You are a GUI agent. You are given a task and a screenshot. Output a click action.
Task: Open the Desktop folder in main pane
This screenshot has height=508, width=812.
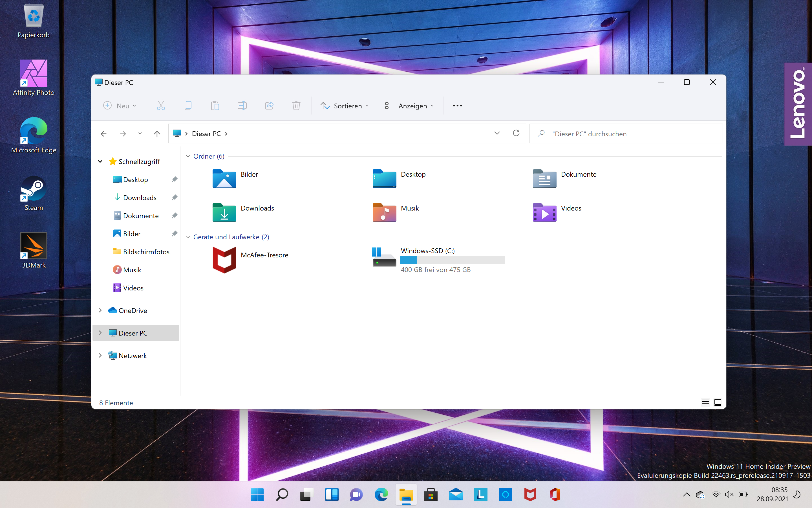pos(399,178)
